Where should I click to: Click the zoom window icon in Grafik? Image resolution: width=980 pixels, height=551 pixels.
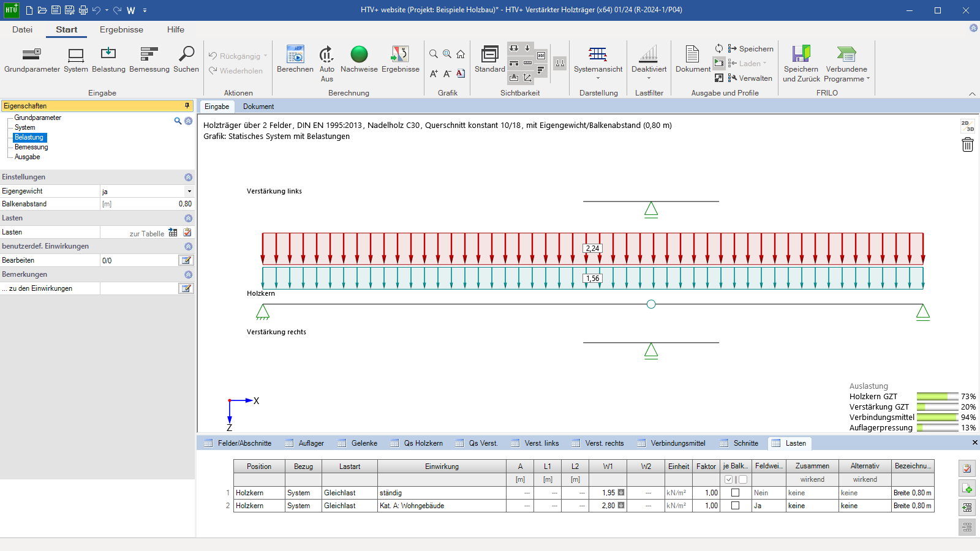pyautogui.click(x=447, y=54)
